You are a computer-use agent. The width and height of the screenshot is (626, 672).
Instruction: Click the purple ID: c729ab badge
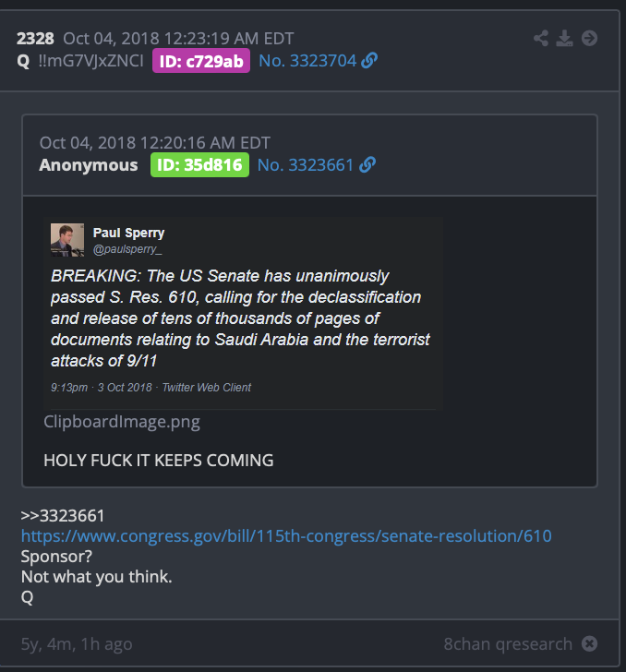(201, 61)
